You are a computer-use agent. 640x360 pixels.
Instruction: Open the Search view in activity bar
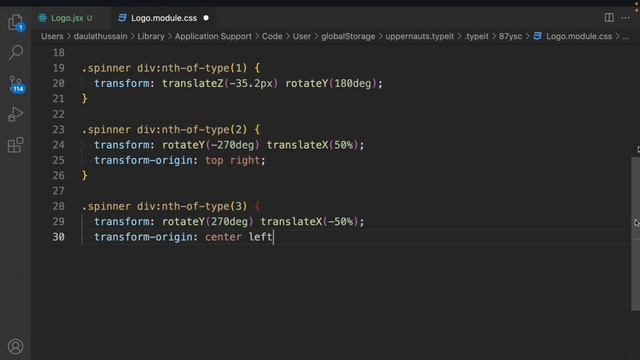16,52
